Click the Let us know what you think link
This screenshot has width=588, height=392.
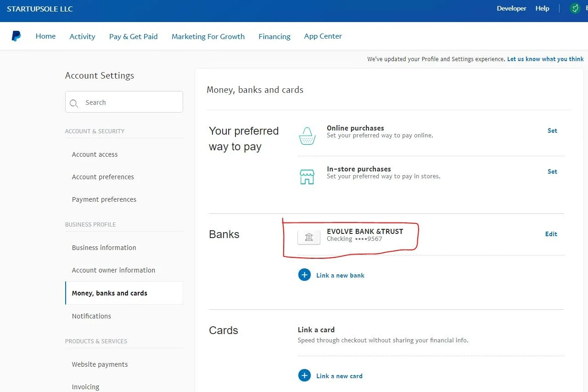545,59
